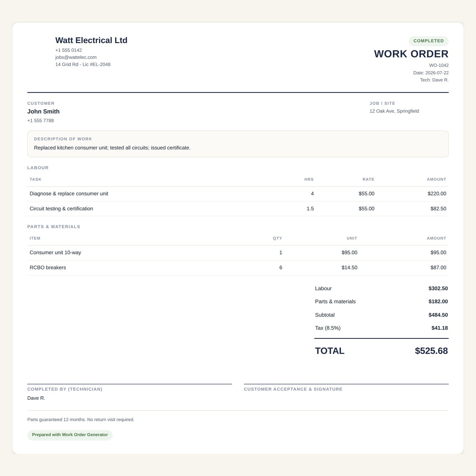Click the Diagnose & replace consumer unit task
Screen dimensions: 476x476
click(x=69, y=194)
